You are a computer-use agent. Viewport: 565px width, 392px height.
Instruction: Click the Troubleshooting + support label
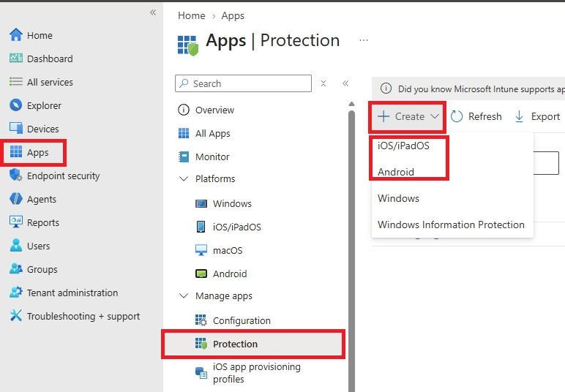(83, 316)
